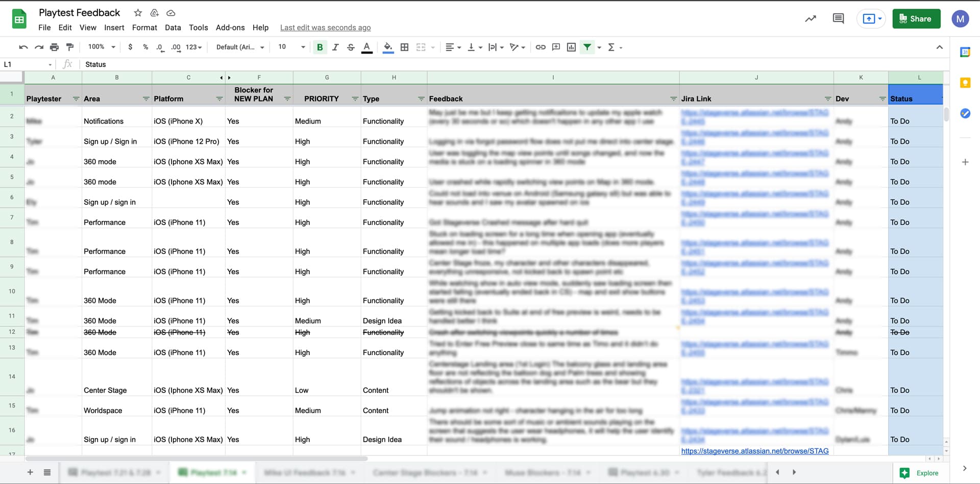980x484 pixels.
Task: Open the 'Last edit was seconds ago' link
Action: (x=325, y=28)
